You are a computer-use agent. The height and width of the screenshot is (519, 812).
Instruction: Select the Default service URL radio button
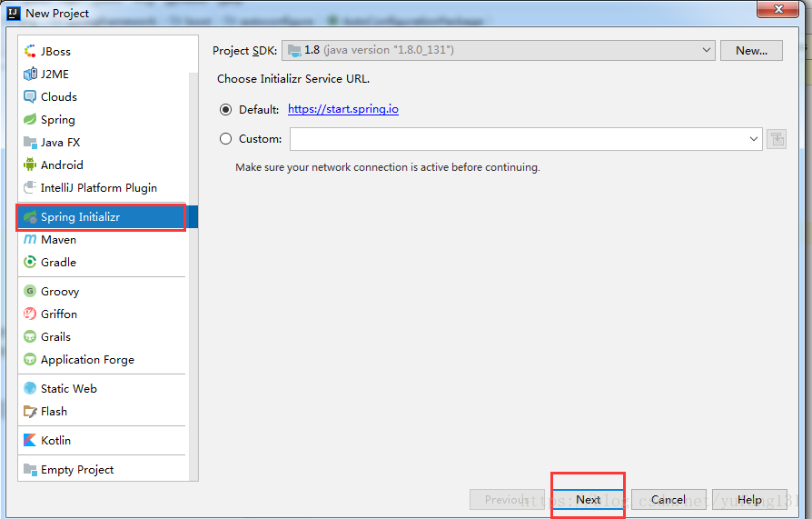tap(226, 109)
